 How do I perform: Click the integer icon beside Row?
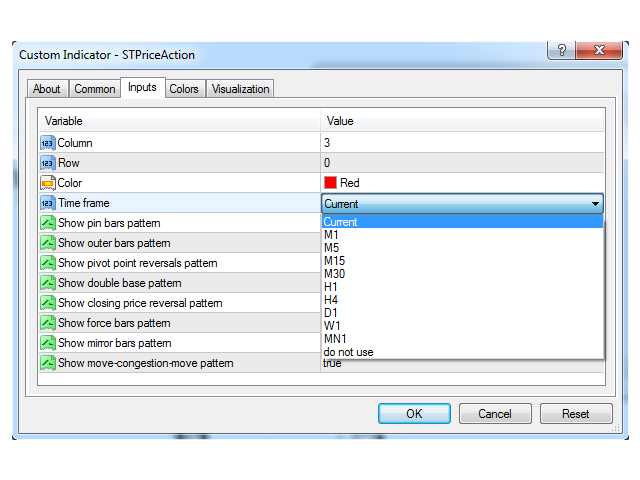pyautogui.click(x=47, y=163)
